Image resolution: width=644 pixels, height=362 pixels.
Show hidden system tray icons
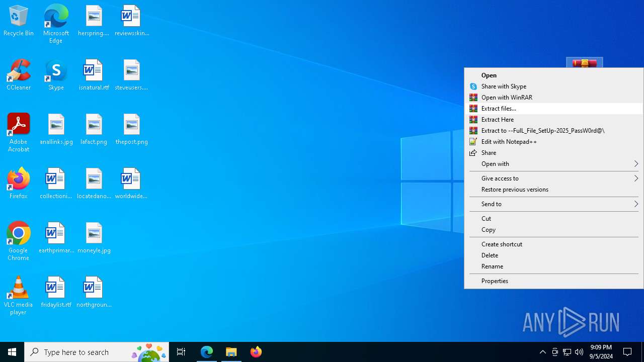[542, 352]
